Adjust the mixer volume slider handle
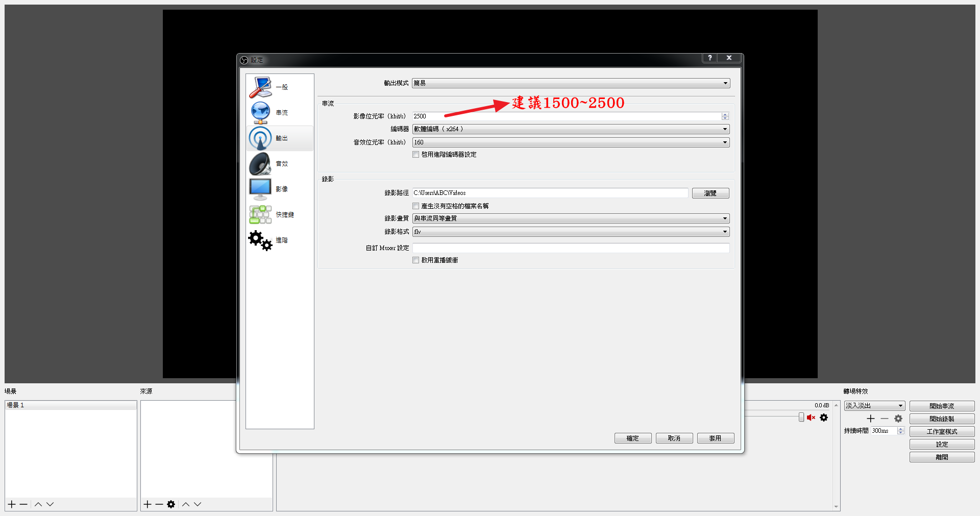980x516 pixels. point(801,417)
